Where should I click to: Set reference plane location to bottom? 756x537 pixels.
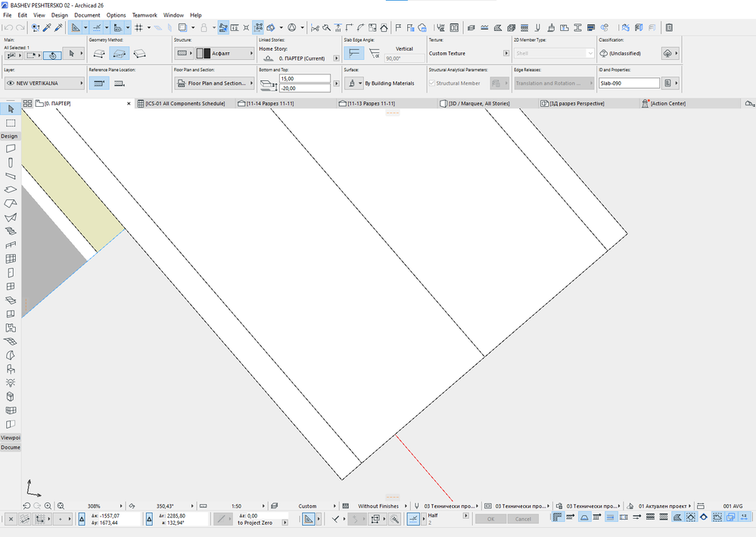[x=120, y=83]
